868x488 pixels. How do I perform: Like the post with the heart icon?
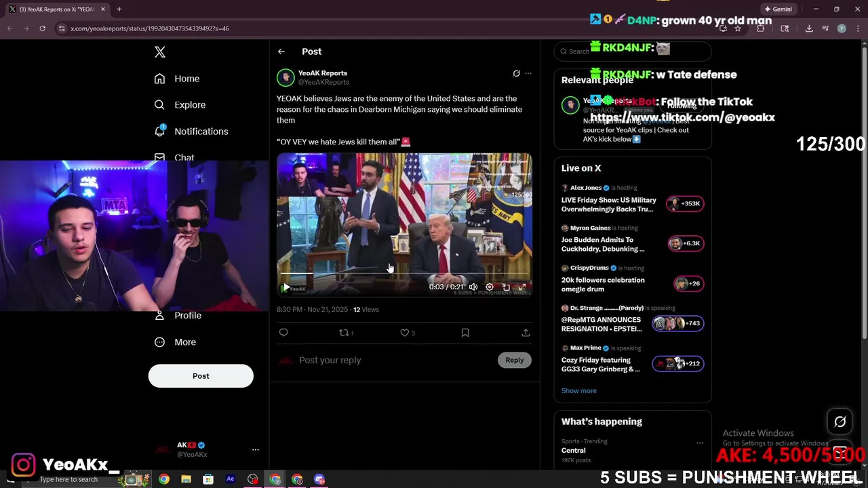click(x=405, y=333)
